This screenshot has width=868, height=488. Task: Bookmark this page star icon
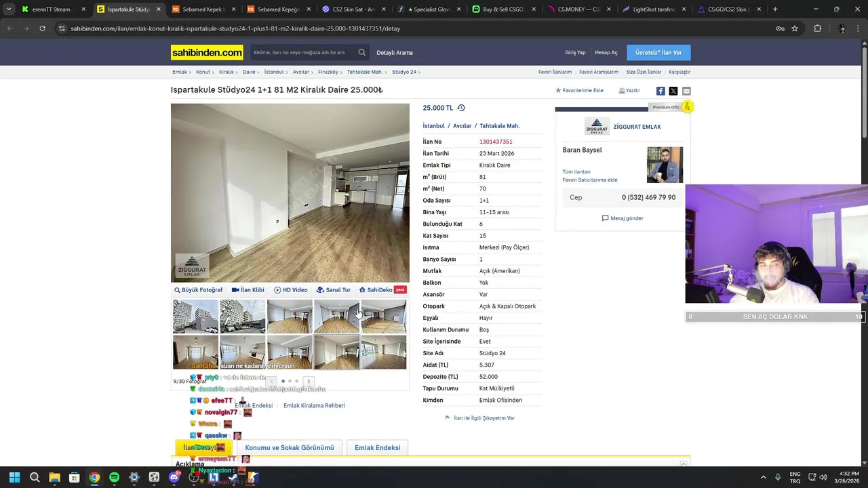(x=795, y=28)
